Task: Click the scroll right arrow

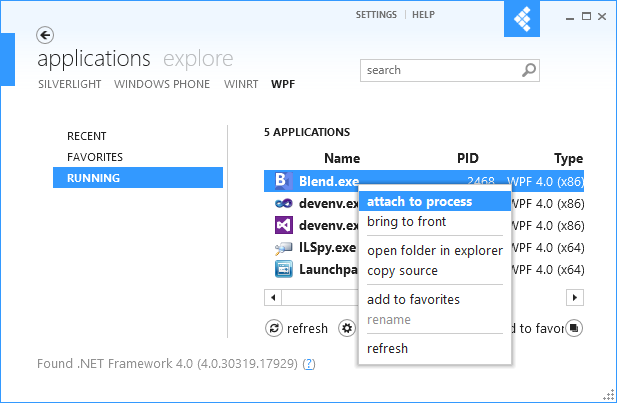Action: click(x=575, y=298)
